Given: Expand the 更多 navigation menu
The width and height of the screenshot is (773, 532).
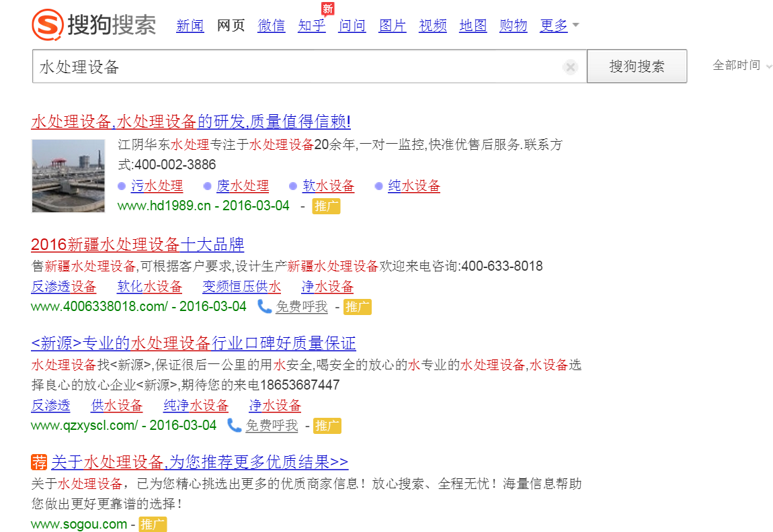Looking at the screenshot, I should click(559, 25).
